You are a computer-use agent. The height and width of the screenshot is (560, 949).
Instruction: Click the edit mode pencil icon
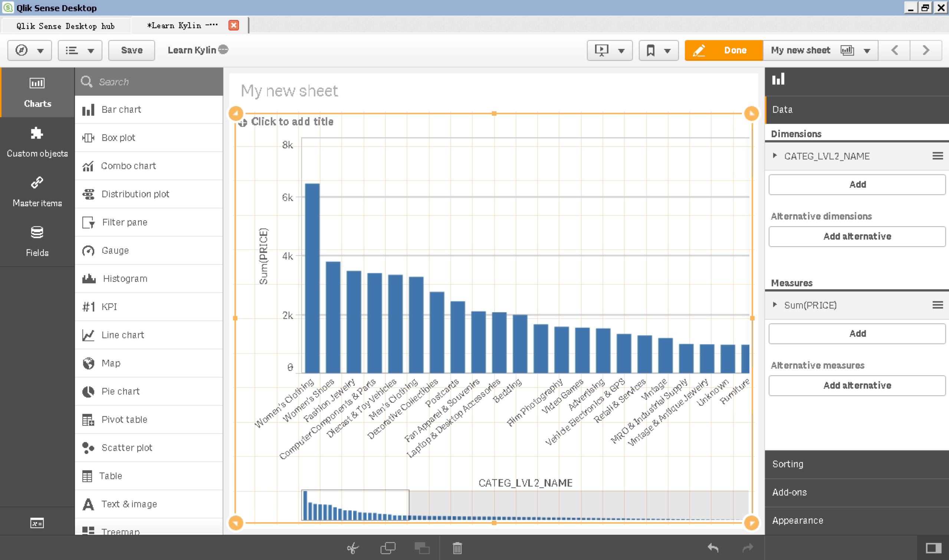700,50
